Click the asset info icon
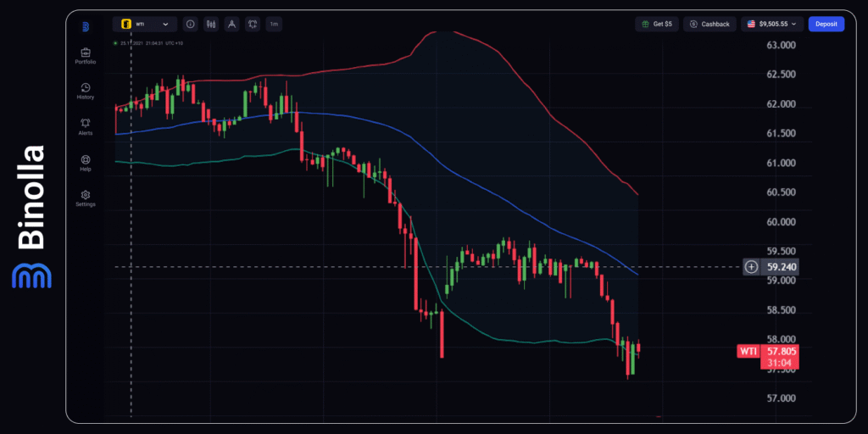Screen dimensions: 868x434 (190, 25)
